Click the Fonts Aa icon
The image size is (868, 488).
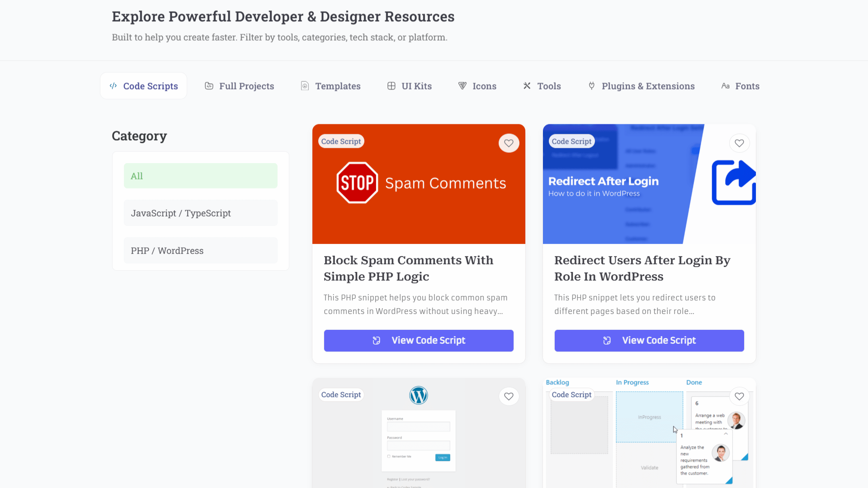tap(726, 86)
